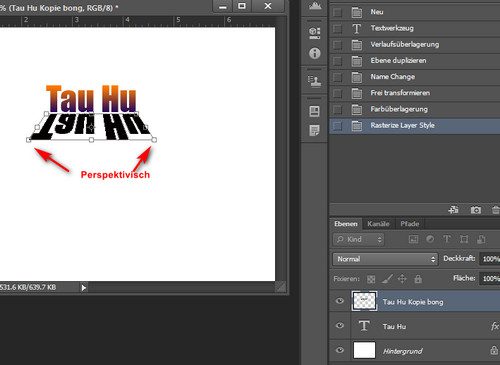Minimize the document window
The width and height of the screenshot is (500, 365).
pos(223,6)
